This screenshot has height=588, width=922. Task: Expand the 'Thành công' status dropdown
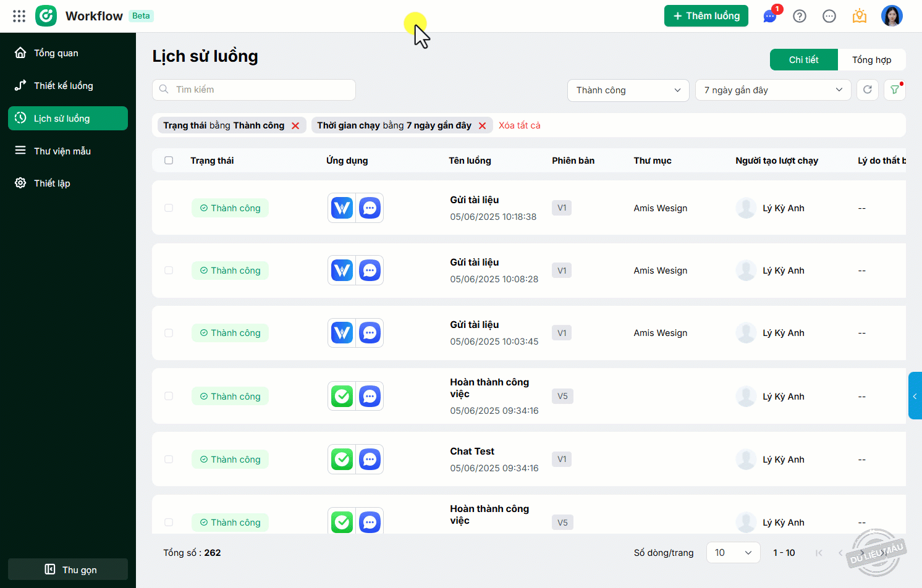[628, 90]
